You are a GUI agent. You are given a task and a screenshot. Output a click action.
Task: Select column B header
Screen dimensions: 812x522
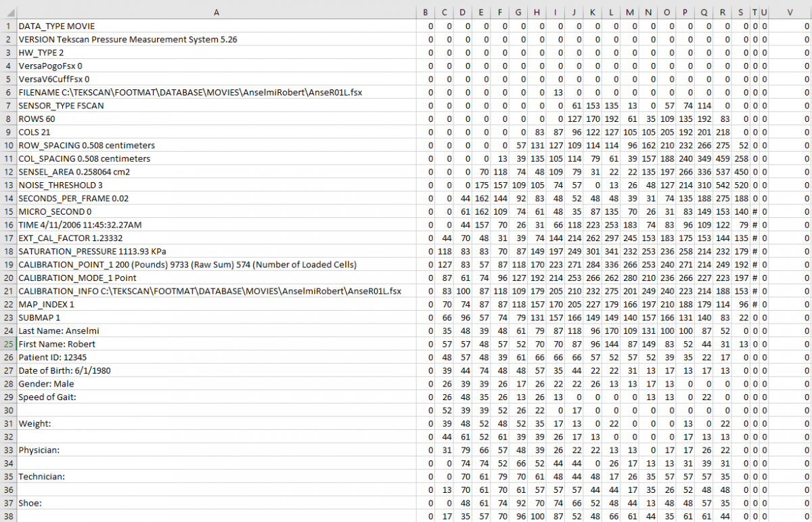point(425,12)
